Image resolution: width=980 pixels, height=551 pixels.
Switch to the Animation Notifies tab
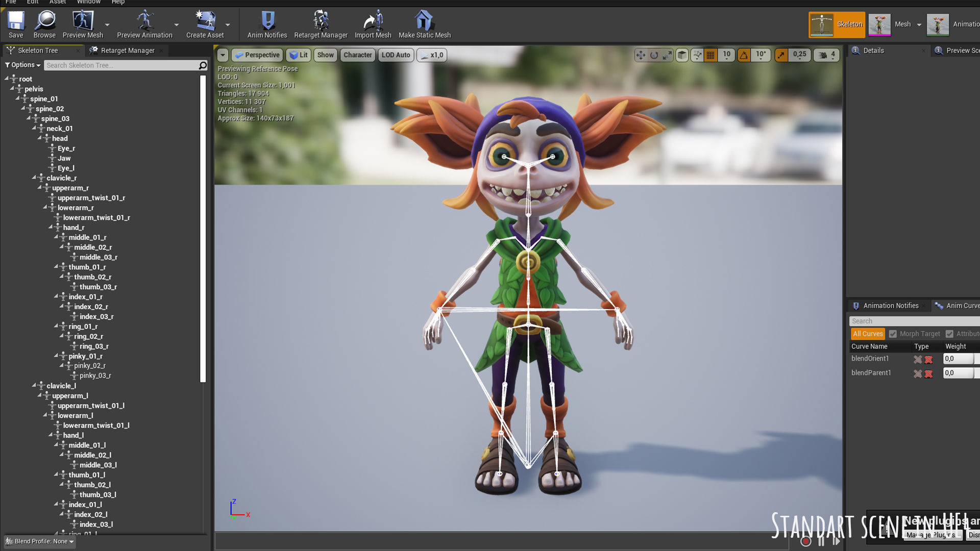pos(891,306)
